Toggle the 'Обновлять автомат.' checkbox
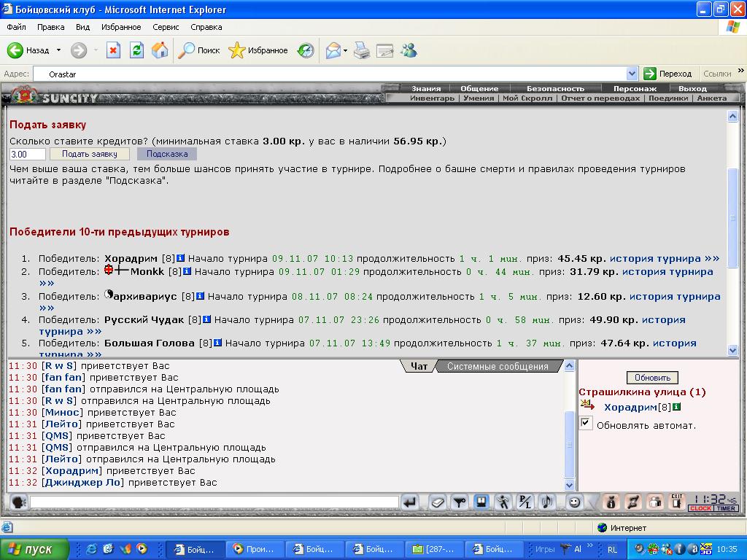Viewport: 747px width, 560px height. pos(587,424)
